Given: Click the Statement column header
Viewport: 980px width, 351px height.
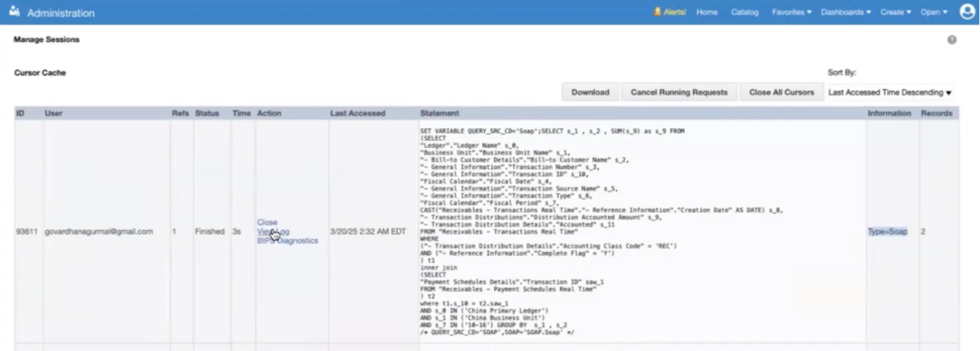Looking at the screenshot, I should [x=439, y=113].
